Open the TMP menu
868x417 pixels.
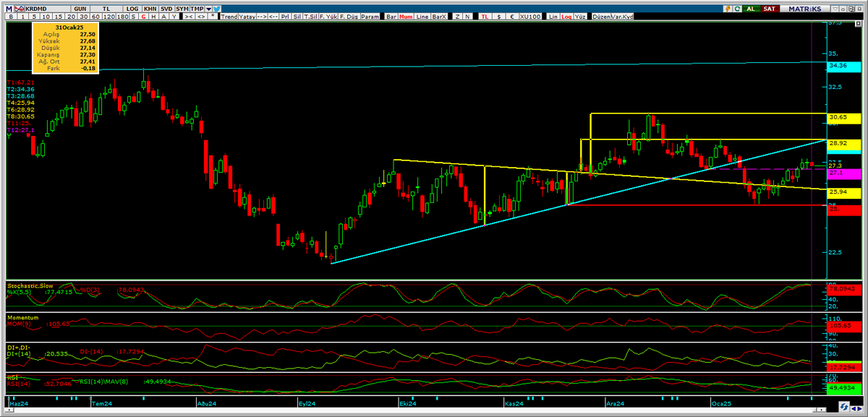coord(197,9)
